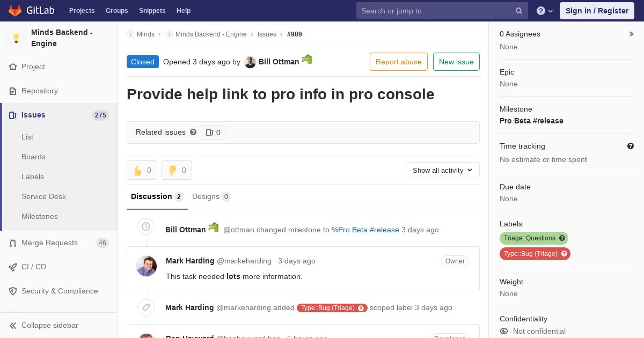Click the Not confidential eye icon

[504, 332]
